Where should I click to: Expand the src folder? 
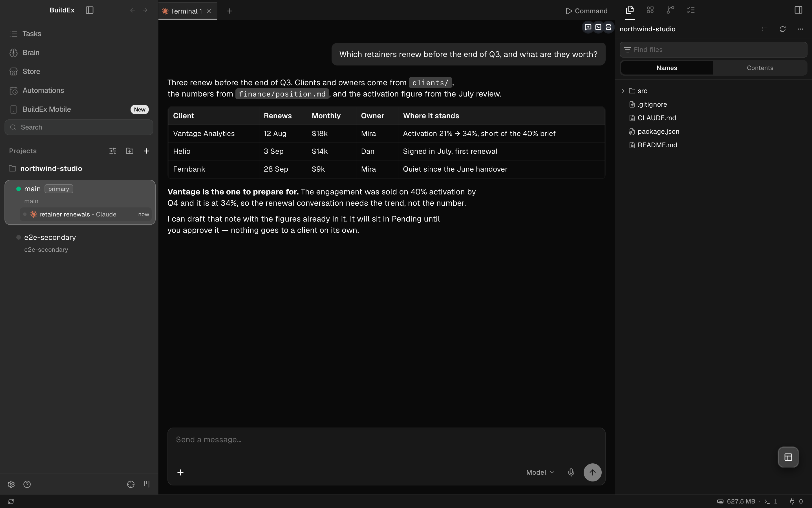(x=623, y=91)
